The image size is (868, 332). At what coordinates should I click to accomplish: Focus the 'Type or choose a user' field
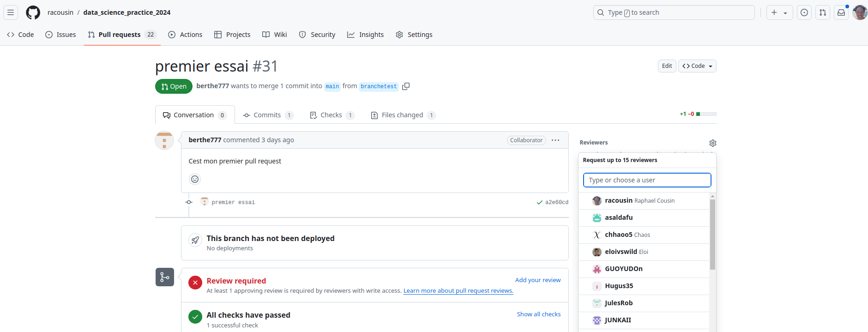coord(647,180)
